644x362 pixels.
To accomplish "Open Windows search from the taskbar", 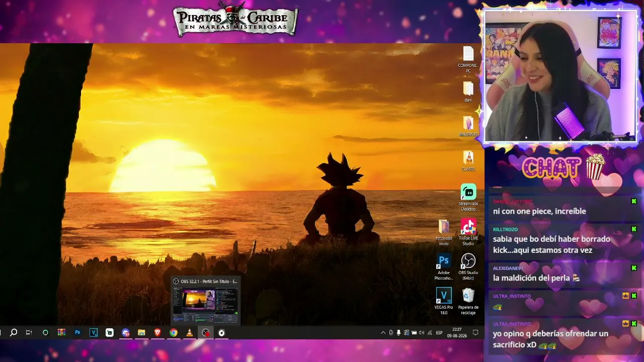I will [x=14, y=332].
